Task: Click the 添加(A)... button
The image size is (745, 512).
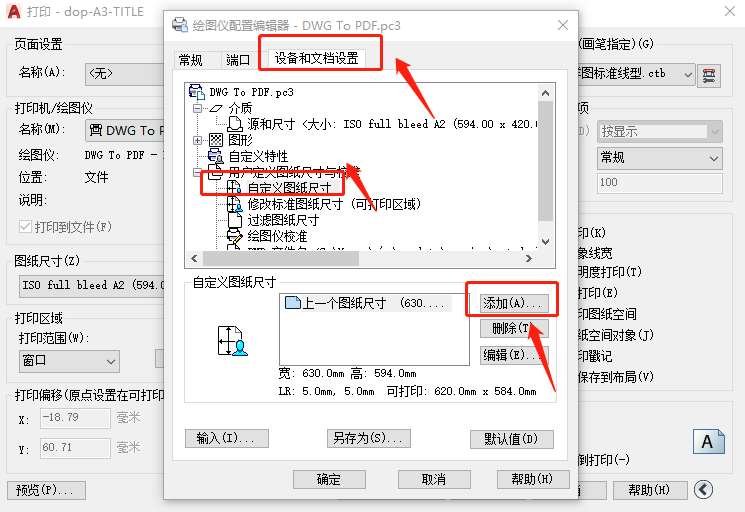Action: [x=514, y=303]
